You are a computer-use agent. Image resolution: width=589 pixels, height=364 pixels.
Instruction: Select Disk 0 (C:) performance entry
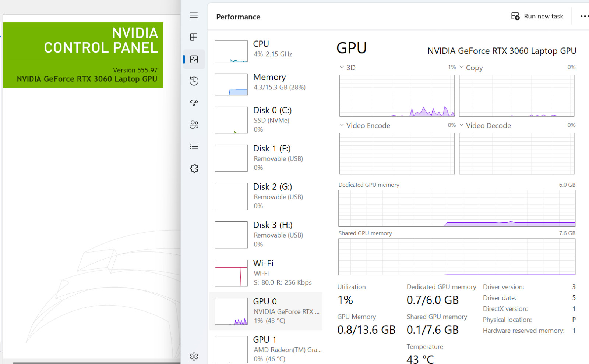coord(266,120)
